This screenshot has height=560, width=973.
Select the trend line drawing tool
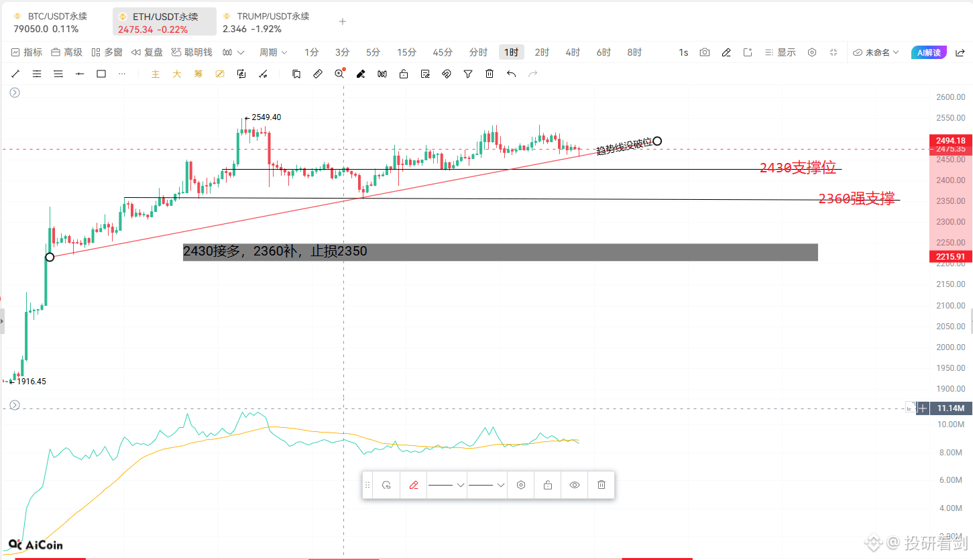pyautogui.click(x=15, y=74)
